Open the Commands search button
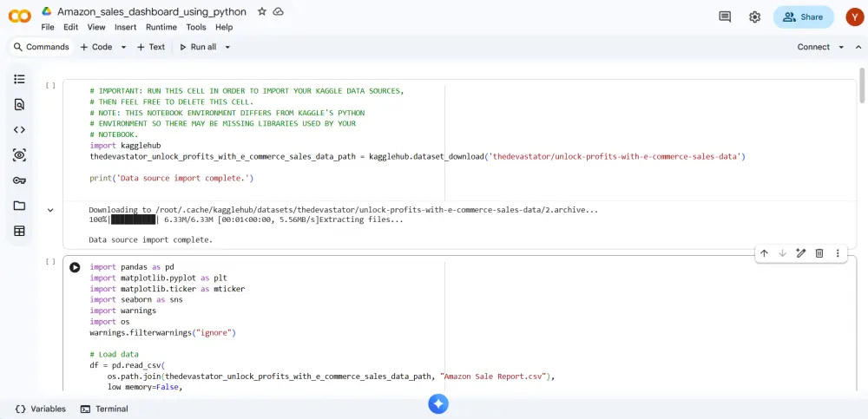 (x=42, y=47)
